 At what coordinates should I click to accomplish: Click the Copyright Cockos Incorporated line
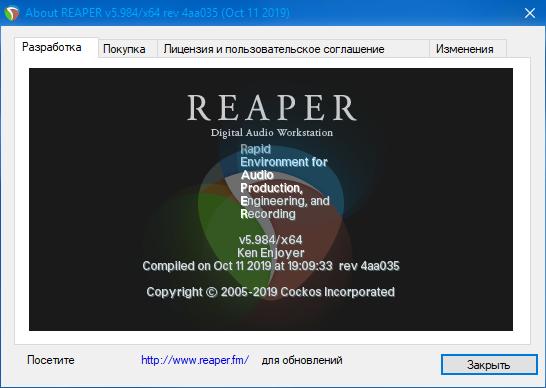pyautogui.click(x=271, y=292)
